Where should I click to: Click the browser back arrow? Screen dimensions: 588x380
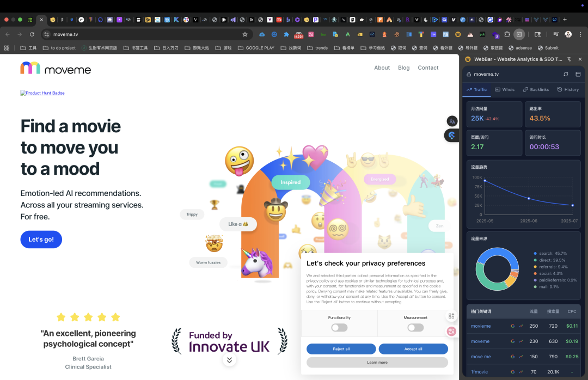(x=8, y=34)
